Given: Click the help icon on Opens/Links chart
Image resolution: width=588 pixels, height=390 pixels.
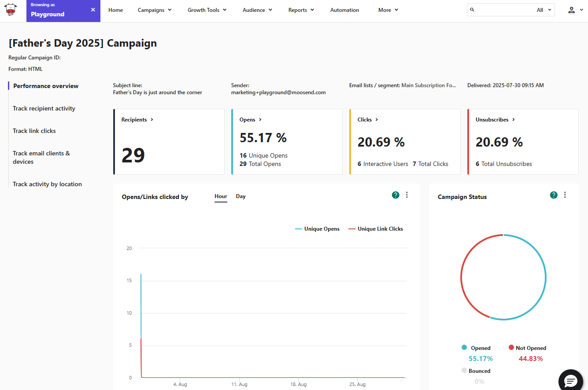Looking at the screenshot, I should tap(395, 195).
